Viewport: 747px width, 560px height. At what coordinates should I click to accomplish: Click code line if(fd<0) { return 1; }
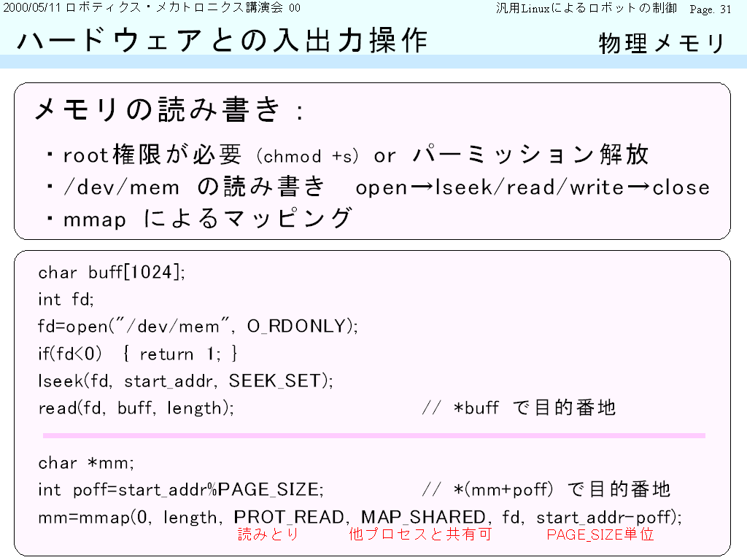(138, 354)
